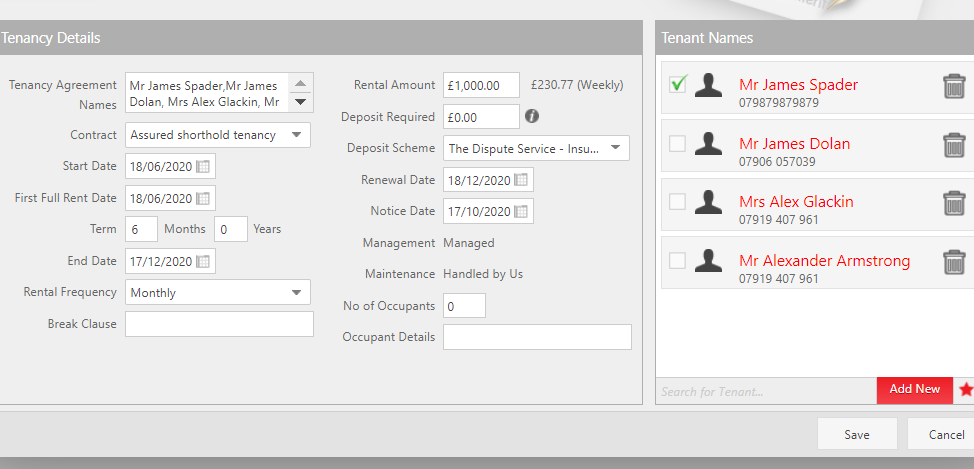Open calendar picker for Start Date

coord(203,166)
